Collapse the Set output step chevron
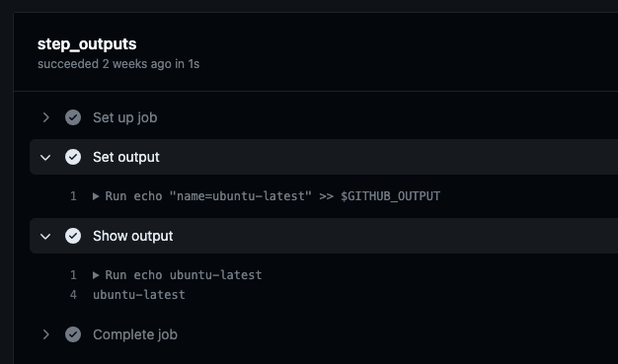This screenshot has height=364, width=618. [45, 157]
